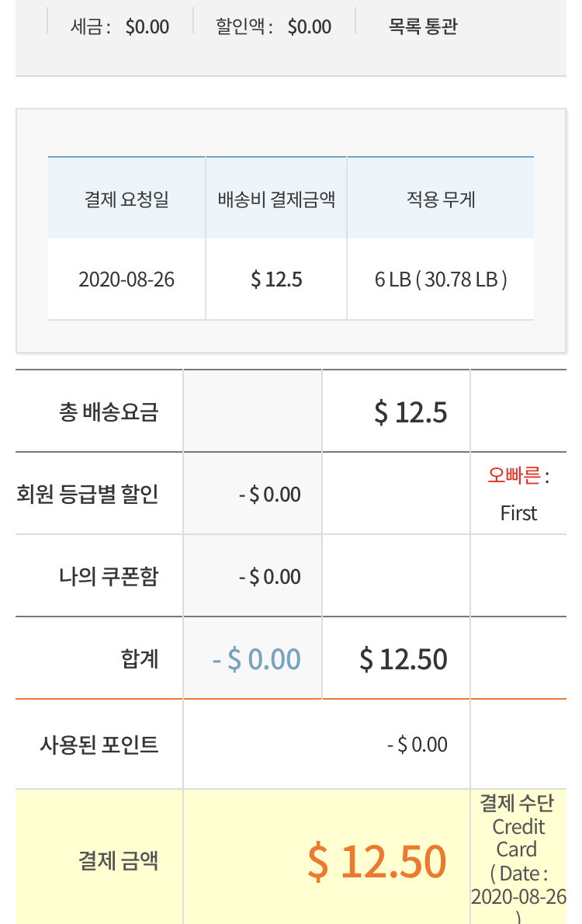Click the blue - $ 0.00 subtotal discount
The image size is (582, 924).
[x=256, y=659]
